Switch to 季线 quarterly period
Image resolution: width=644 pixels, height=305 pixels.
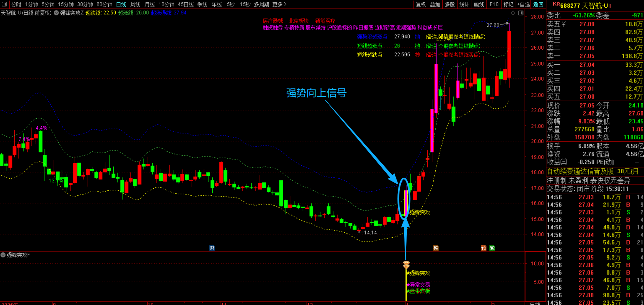(x=202, y=4)
